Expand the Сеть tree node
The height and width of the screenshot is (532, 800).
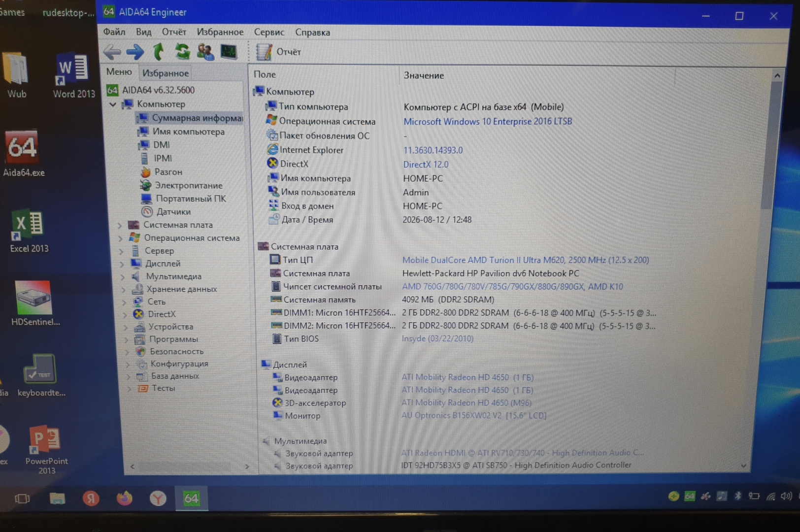click(x=125, y=302)
